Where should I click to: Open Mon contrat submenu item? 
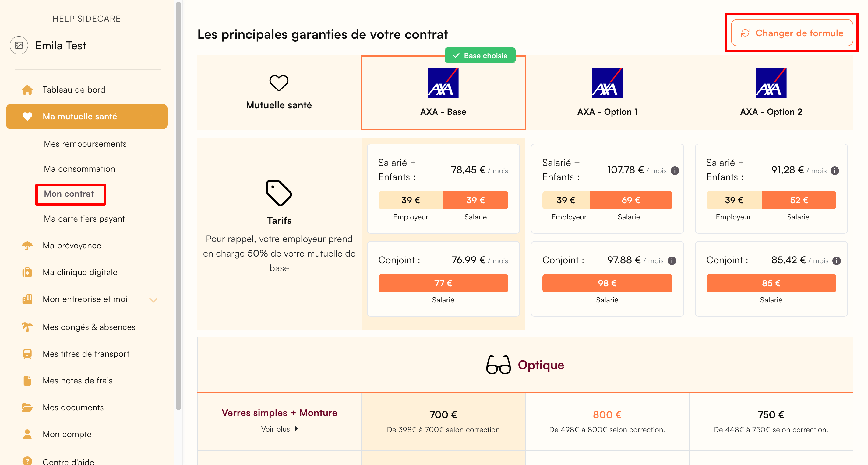coord(69,194)
